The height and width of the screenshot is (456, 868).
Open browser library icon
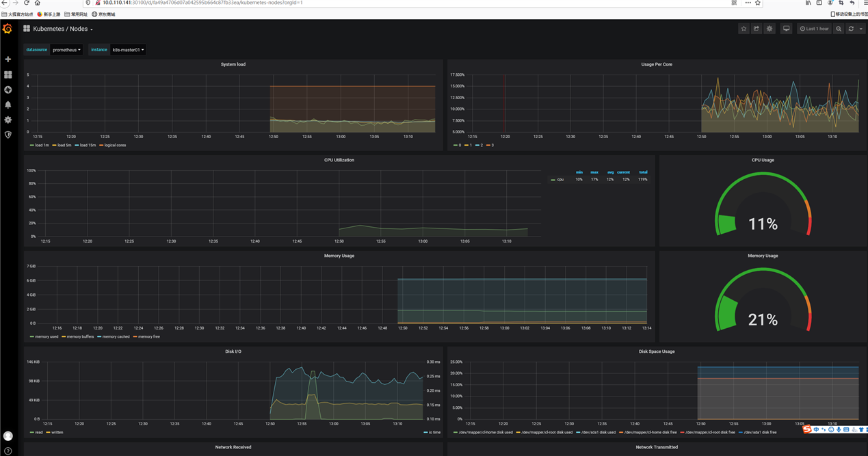click(808, 3)
